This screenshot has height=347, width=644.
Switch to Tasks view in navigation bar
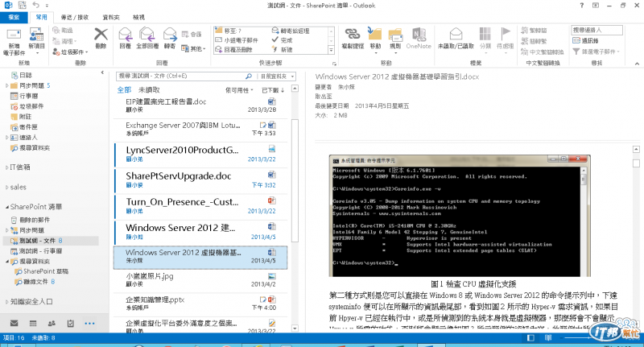(x=71, y=323)
